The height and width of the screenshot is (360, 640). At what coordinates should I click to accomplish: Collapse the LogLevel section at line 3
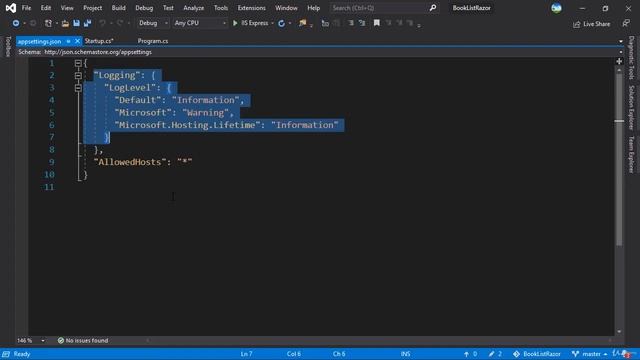click(x=78, y=88)
